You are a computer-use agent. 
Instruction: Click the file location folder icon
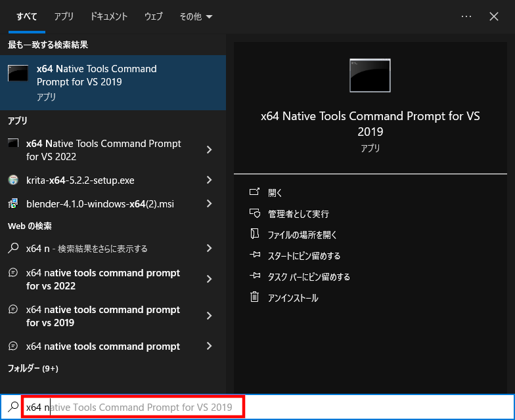[255, 234]
